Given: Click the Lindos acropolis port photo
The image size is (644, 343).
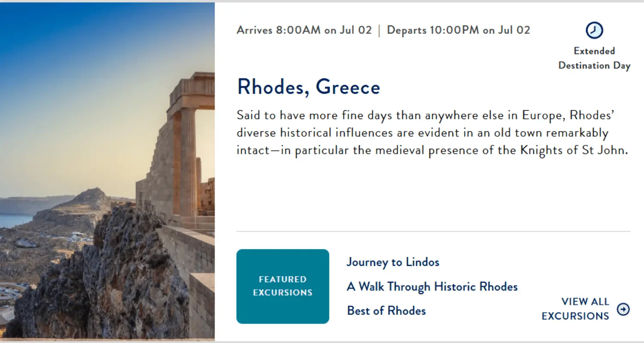Looking at the screenshot, I should (107, 171).
